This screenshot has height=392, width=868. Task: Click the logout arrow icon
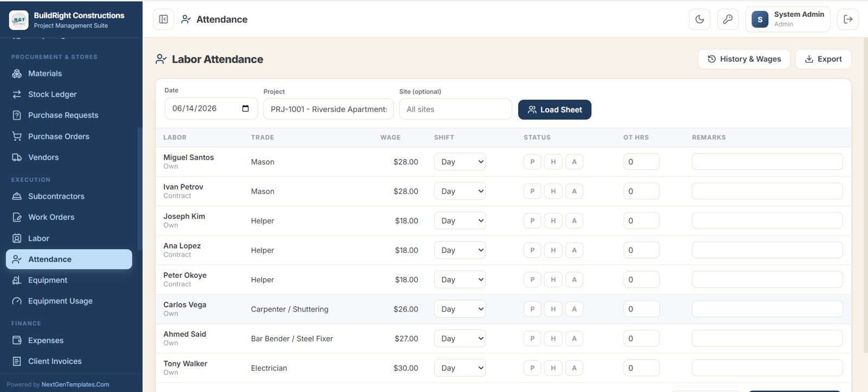click(x=848, y=20)
